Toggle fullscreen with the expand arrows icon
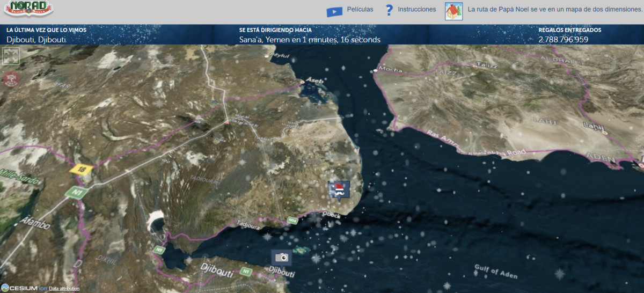This screenshot has width=644, height=293. tap(11, 56)
